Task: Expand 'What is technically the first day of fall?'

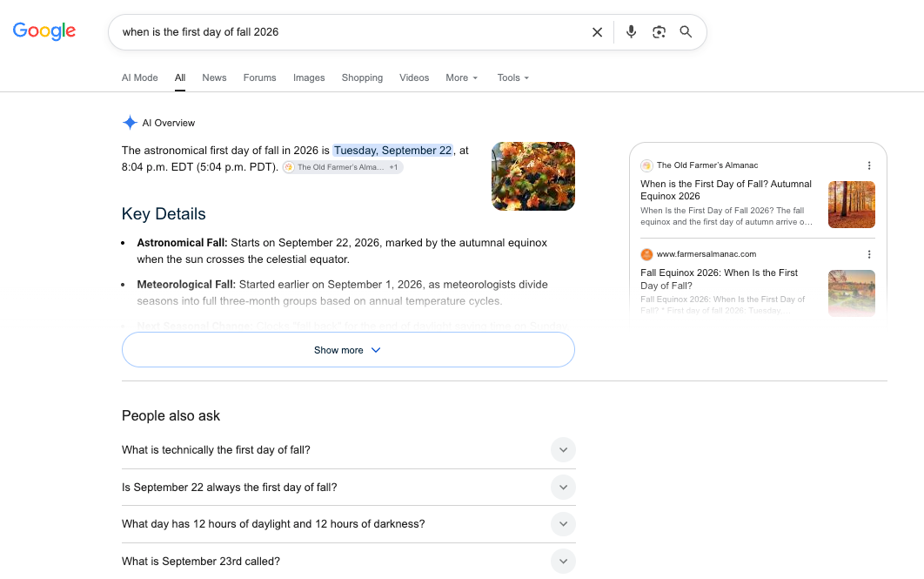Action: tap(348, 450)
